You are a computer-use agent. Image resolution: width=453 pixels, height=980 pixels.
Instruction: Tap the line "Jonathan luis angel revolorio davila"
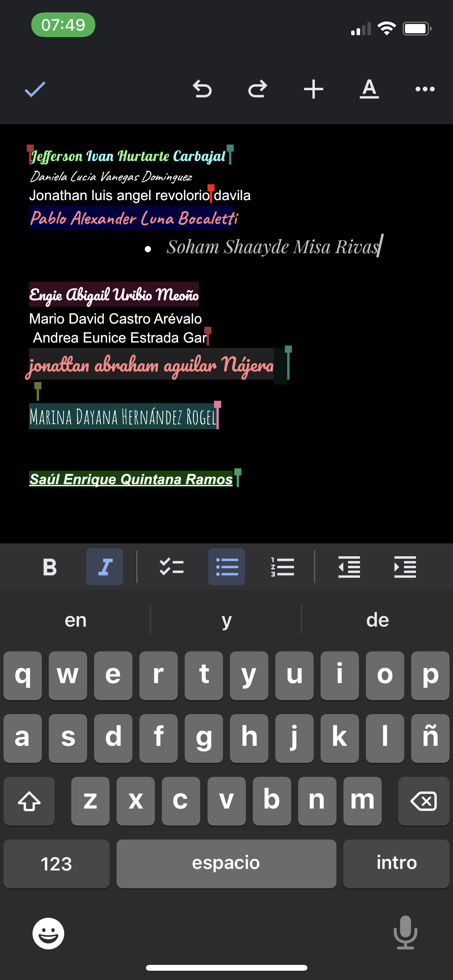(140, 195)
